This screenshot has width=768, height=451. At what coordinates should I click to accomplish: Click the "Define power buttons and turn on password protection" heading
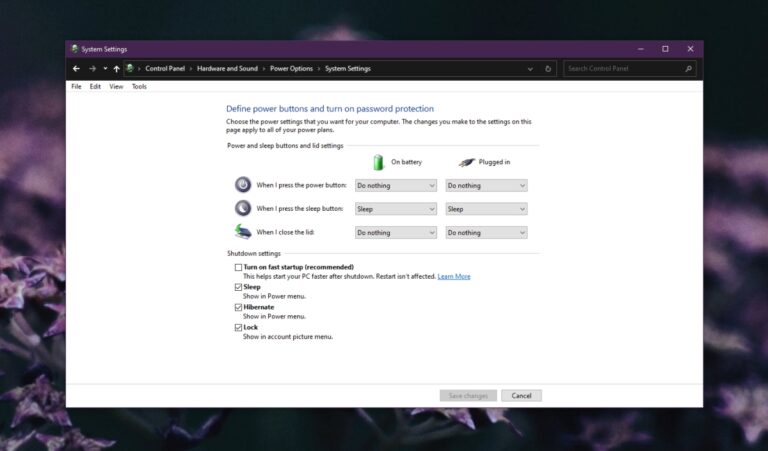tap(330, 109)
